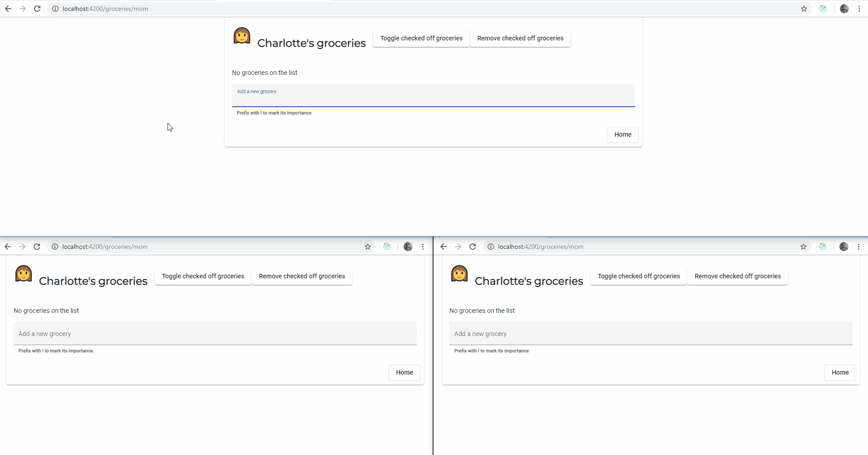Screen dimensions: 868x455
Task: View site info in top window address bar
Action: 55,9
